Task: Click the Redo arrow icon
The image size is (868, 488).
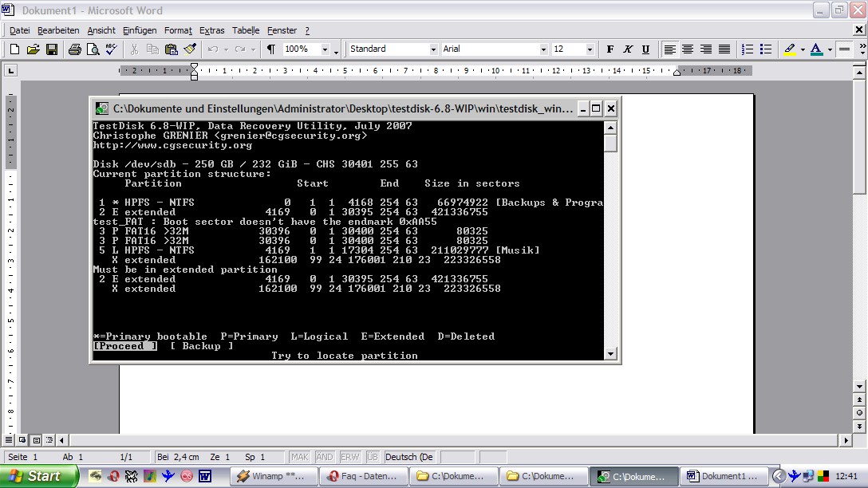Action: coord(240,49)
